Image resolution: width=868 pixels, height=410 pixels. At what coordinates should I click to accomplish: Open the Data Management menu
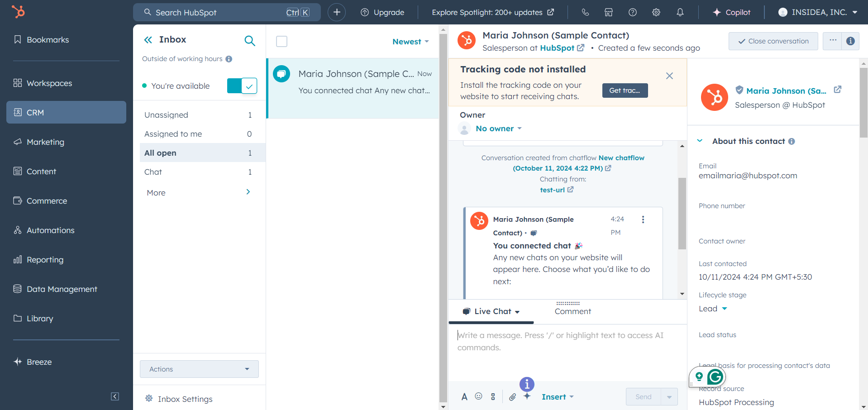[66, 289]
